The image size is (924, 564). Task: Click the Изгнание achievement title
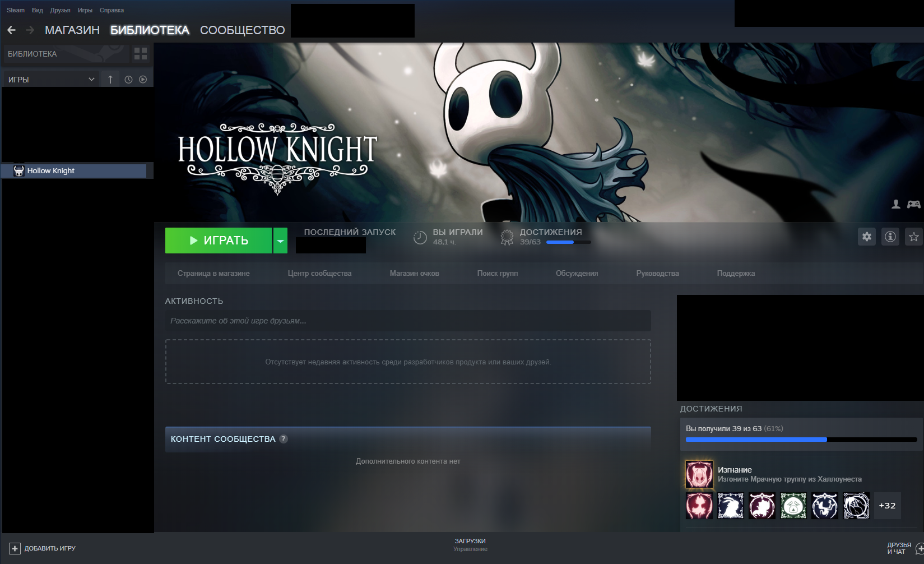coord(735,470)
